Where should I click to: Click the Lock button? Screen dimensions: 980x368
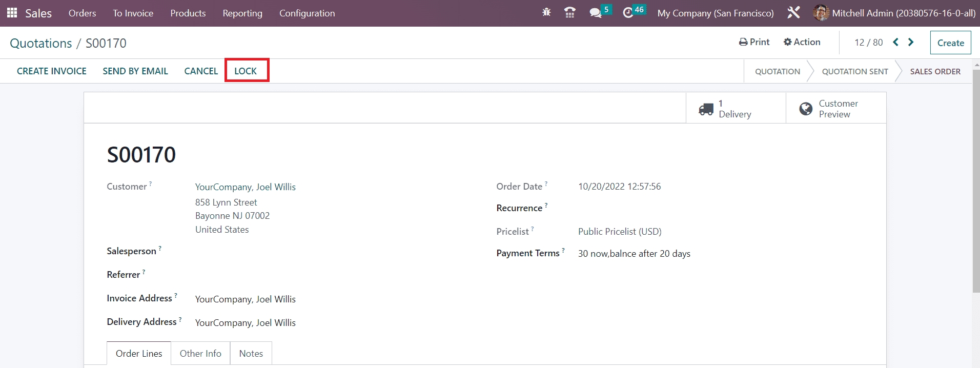click(x=246, y=71)
